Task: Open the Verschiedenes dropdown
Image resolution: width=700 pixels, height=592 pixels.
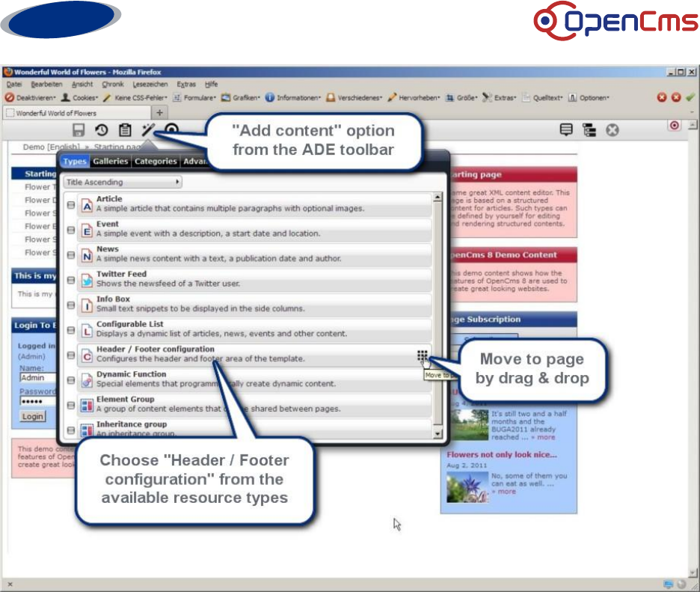Action: tap(354, 97)
